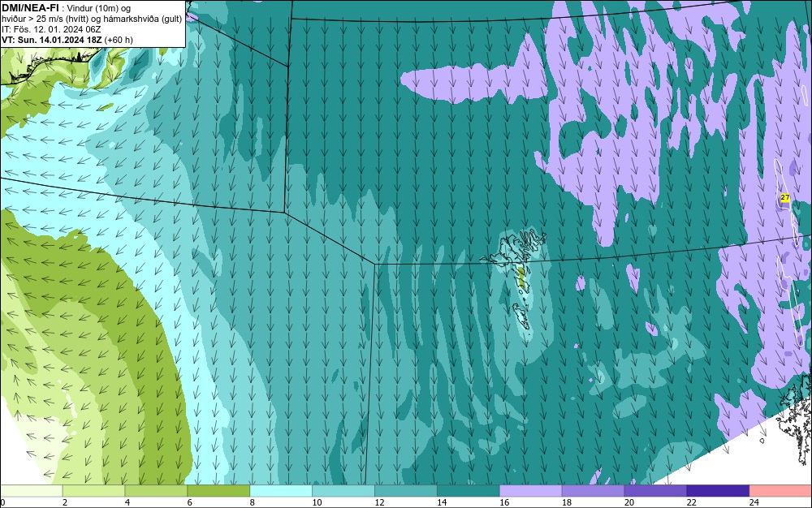Click the DMI/NEA-FI title text
The height and width of the screenshot is (508, 812).
pos(30,7)
